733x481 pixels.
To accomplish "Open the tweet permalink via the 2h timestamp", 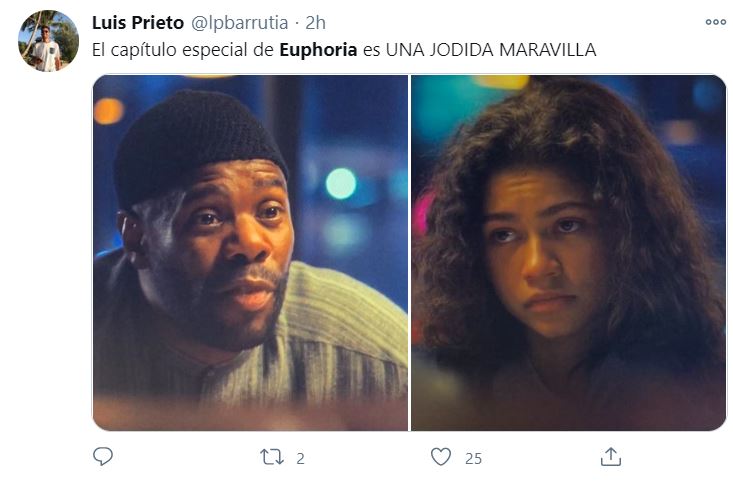I will 316,22.
